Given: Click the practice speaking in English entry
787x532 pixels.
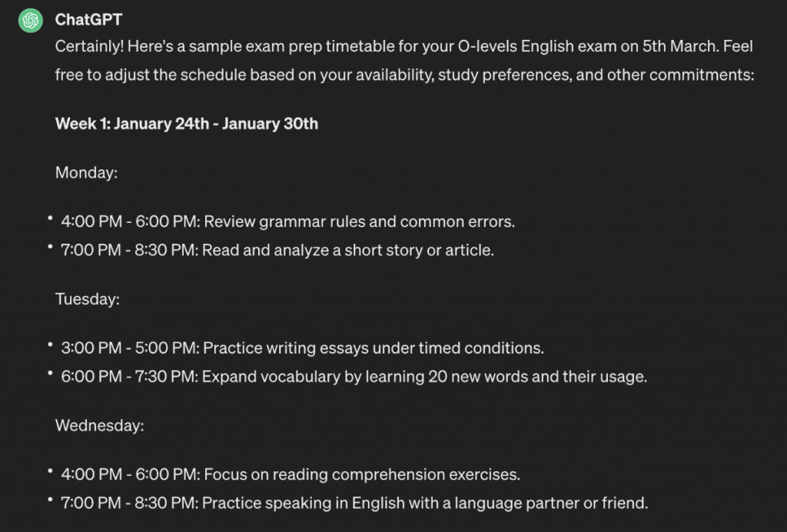Looking at the screenshot, I should point(354,504).
